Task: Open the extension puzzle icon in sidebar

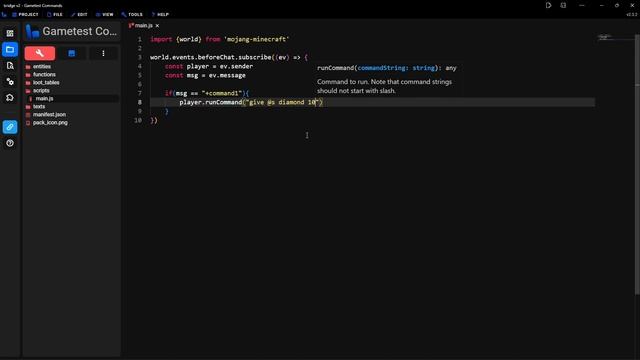Action: pyautogui.click(x=10, y=98)
